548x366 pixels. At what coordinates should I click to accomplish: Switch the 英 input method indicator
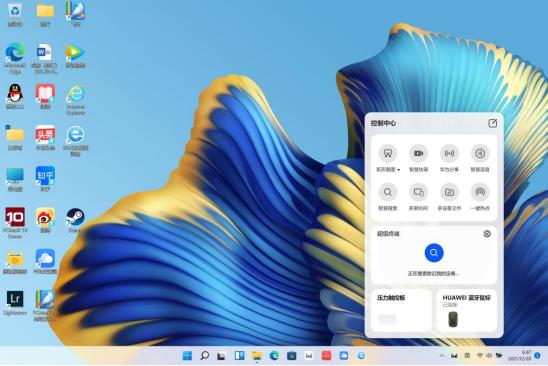point(467,356)
